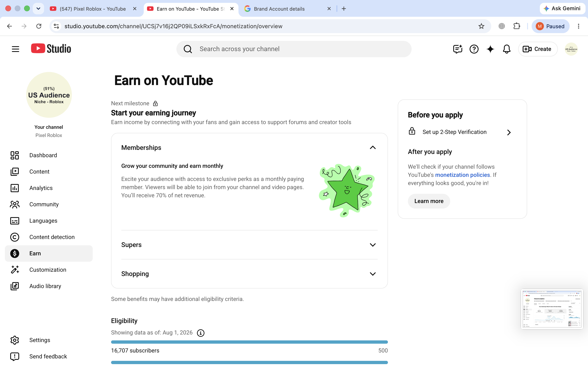
Task: Click the Paused profile button
Action: [x=550, y=26]
